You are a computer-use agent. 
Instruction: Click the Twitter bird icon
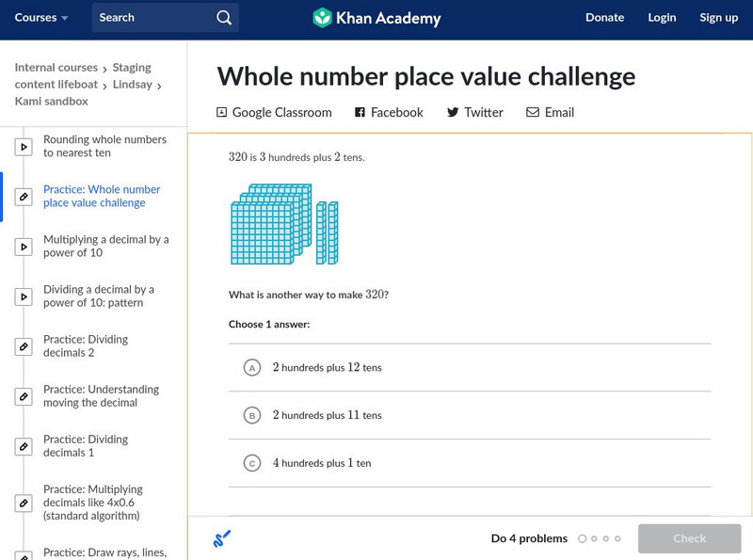pos(453,112)
